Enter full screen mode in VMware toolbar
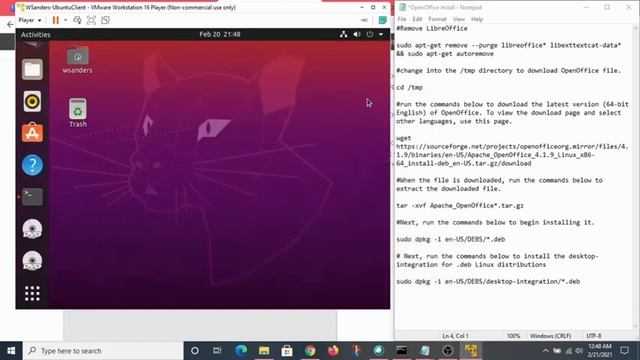This screenshot has width=640, height=360. coord(91,20)
